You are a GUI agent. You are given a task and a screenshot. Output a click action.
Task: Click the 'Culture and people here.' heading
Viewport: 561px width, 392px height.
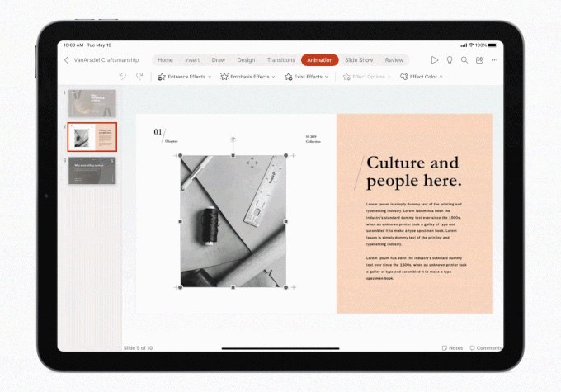click(x=414, y=172)
